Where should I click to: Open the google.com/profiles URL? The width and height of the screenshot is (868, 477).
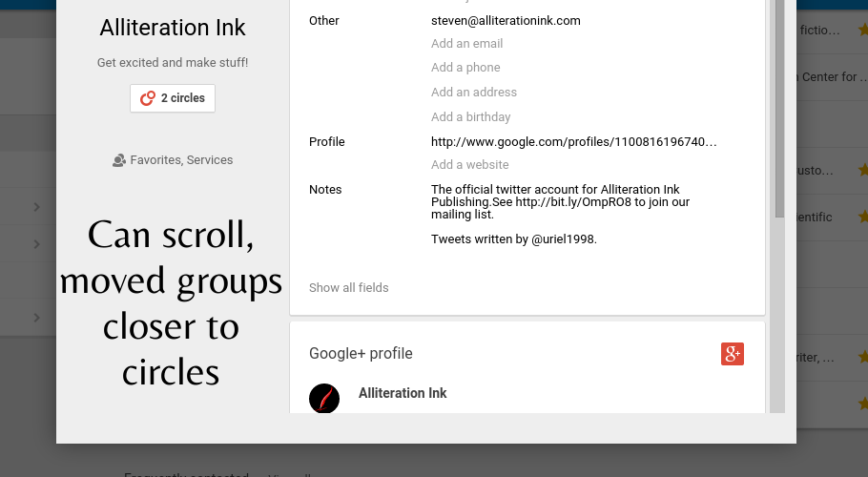(573, 142)
